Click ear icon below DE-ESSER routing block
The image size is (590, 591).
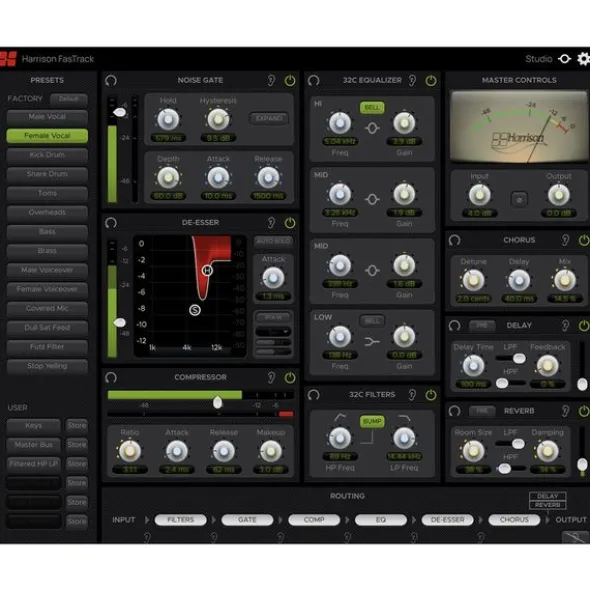click(414, 537)
